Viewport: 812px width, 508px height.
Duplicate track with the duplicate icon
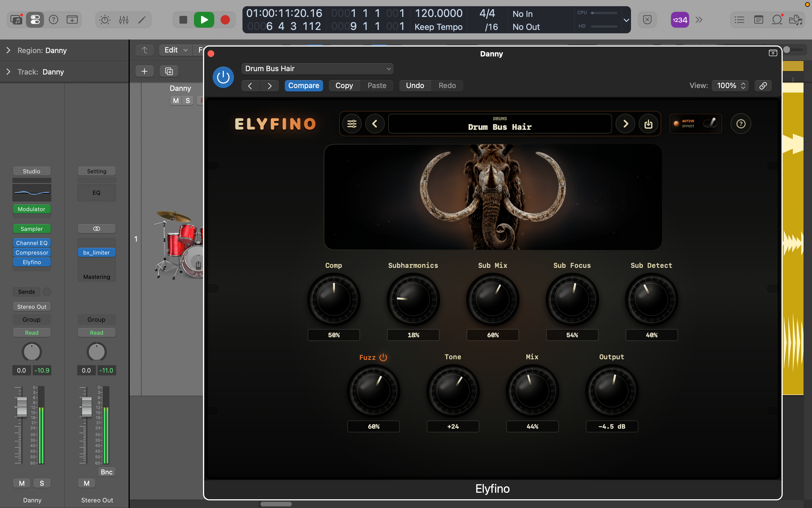169,71
